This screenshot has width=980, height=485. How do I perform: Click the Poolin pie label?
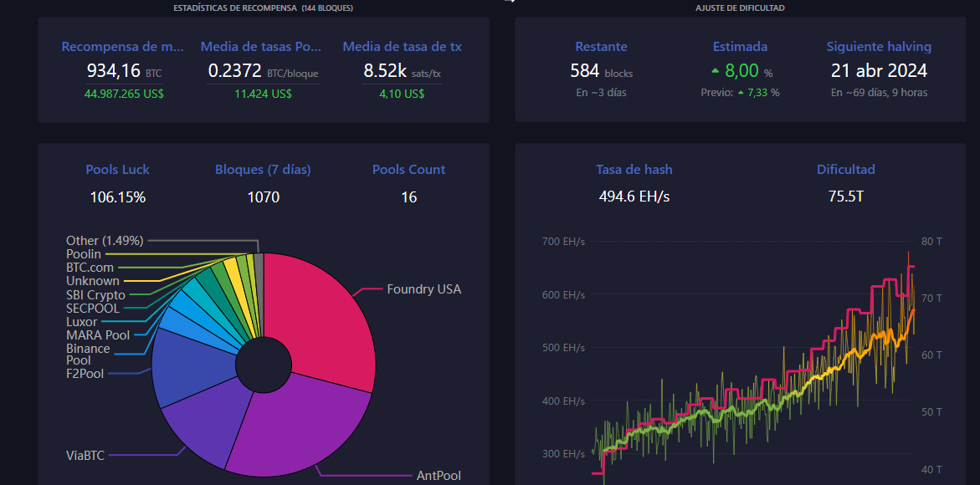click(83, 254)
